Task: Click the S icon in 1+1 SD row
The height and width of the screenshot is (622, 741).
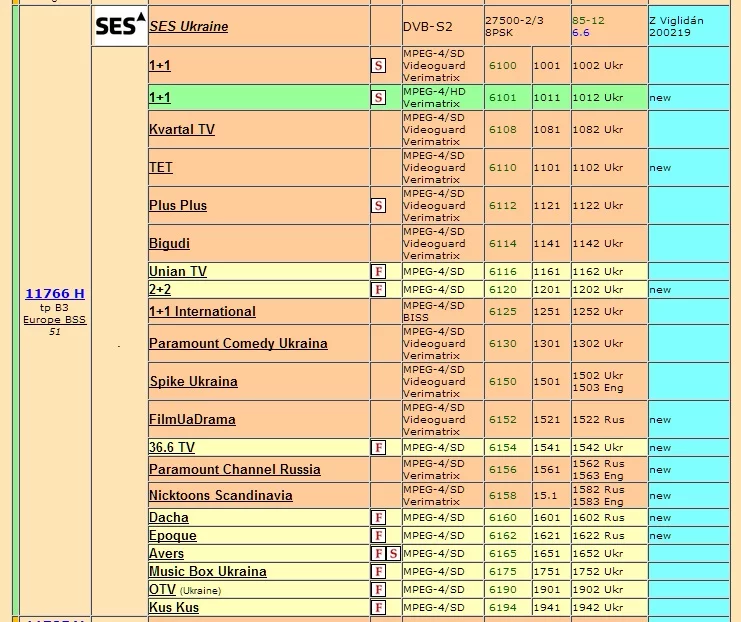Action: pyautogui.click(x=378, y=66)
